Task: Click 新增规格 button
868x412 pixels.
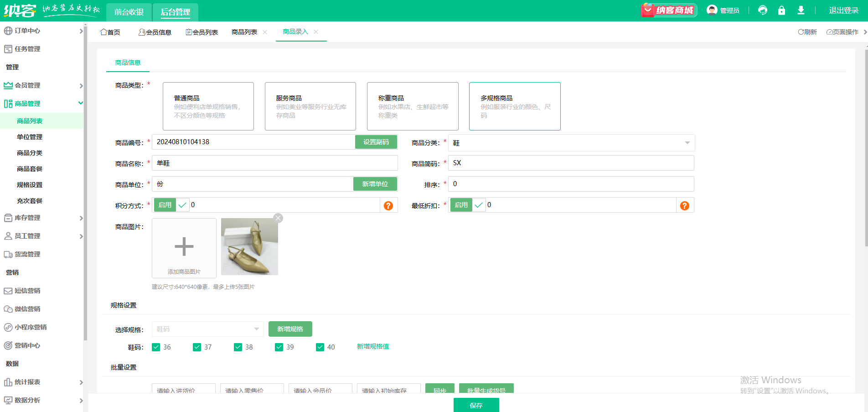Action: (x=290, y=329)
